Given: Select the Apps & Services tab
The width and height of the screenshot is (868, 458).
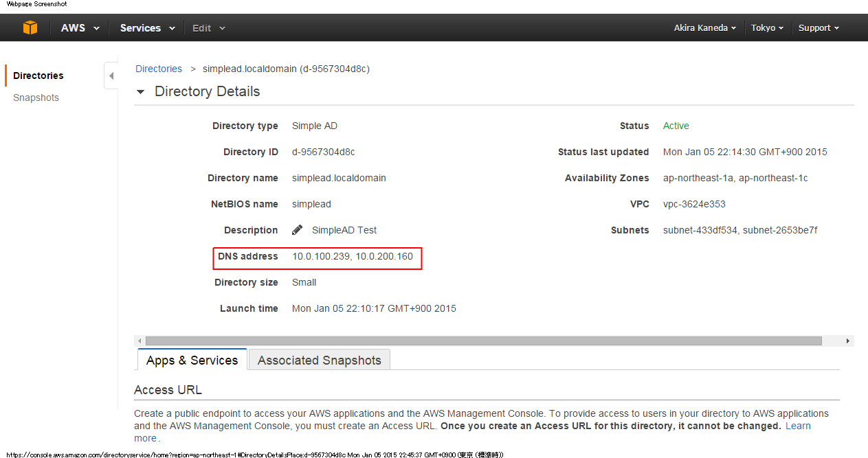Looking at the screenshot, I should click(x=192, y=360).
